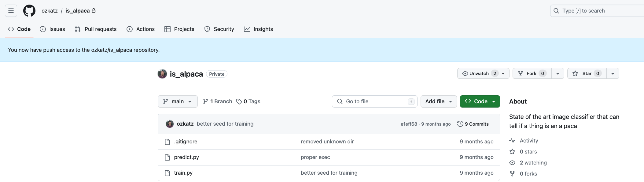
Task: Expand the Add file dropdown
Action: coord(439,101)
